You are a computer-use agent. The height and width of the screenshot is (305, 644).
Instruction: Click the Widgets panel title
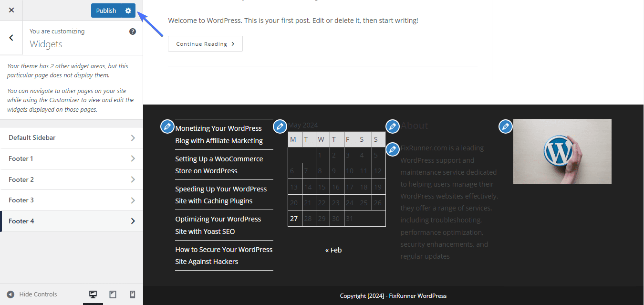click(46, 44)
